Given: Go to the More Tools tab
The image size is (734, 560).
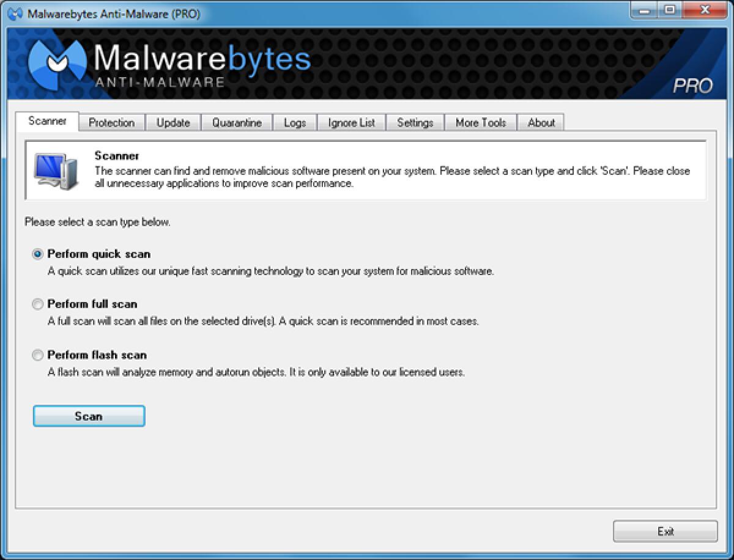Looking at the screenshot, I should (x=480, y=122).
